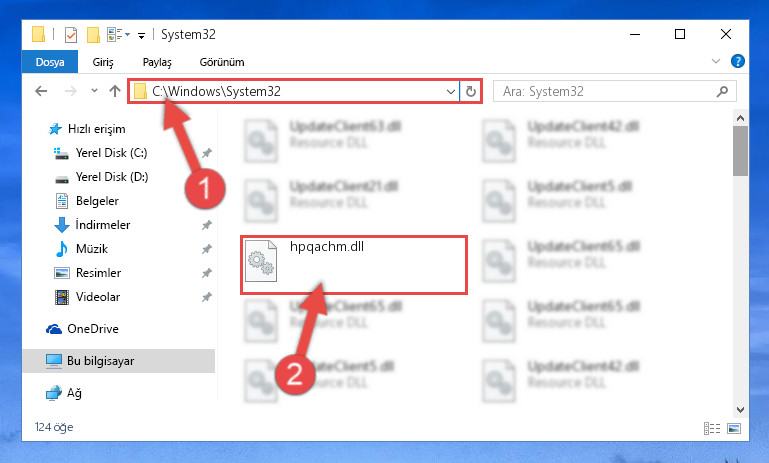The width and height of the screenshot is (769, 463).
Task: Open the Help question mark icon
Action: (737, 61)
